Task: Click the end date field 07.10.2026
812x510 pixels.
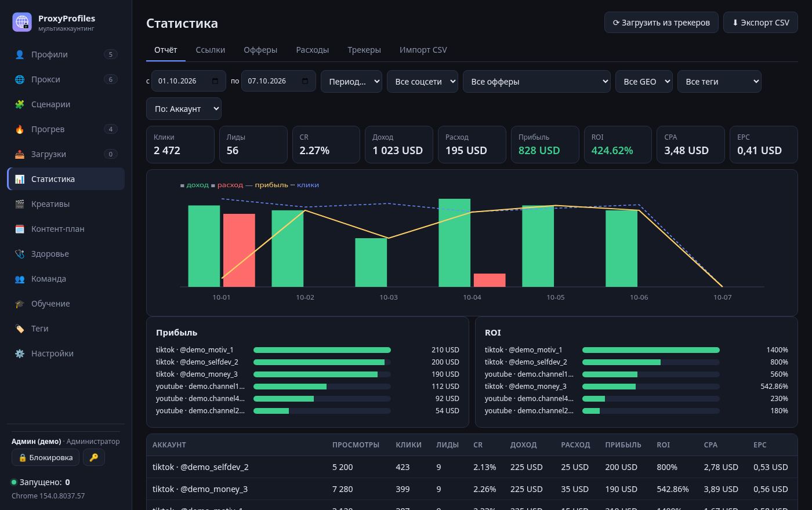Action: coord(278,81)
